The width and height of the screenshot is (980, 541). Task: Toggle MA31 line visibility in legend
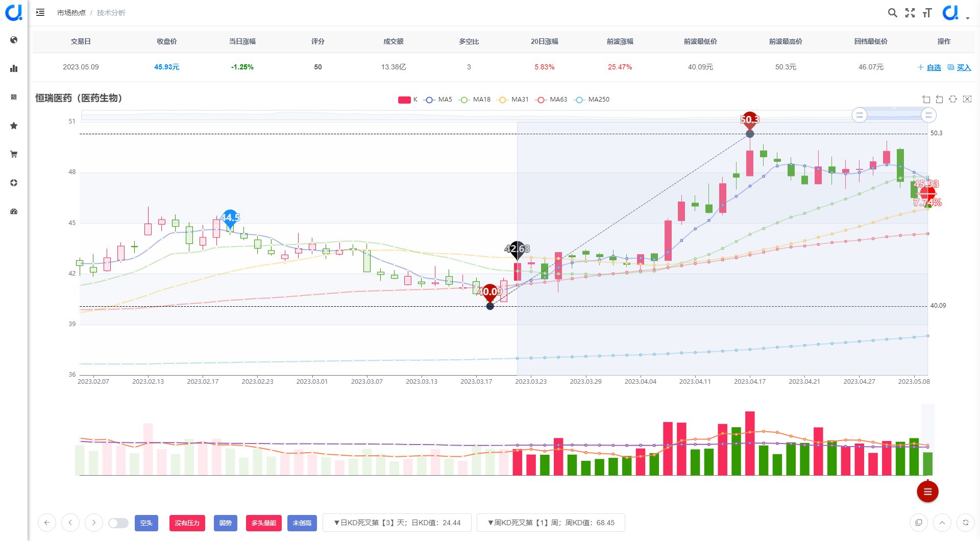(x=513, y=100)
